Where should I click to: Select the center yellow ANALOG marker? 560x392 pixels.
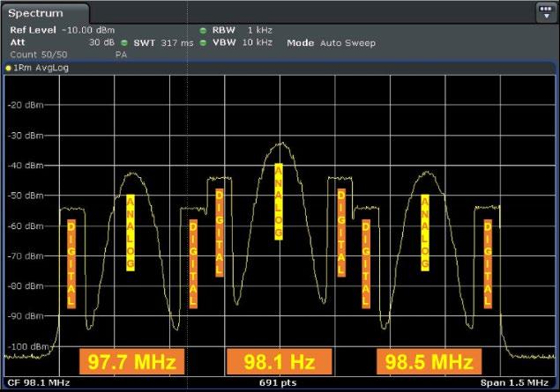279,202
